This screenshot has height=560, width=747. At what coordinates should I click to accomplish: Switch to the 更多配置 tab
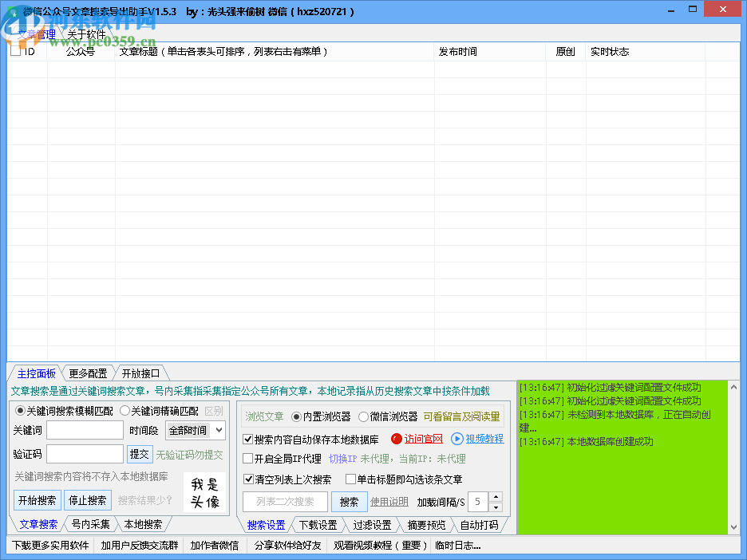pos(89,372)
